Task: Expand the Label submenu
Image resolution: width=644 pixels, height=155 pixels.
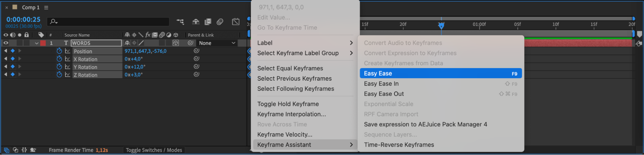Action: click(305, 43)
